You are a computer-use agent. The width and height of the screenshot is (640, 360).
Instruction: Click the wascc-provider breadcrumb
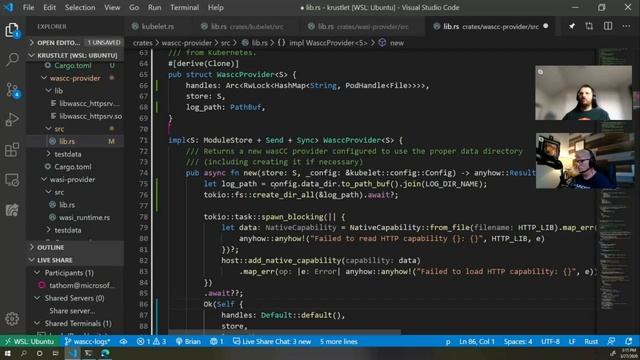[x=187, y=42]
